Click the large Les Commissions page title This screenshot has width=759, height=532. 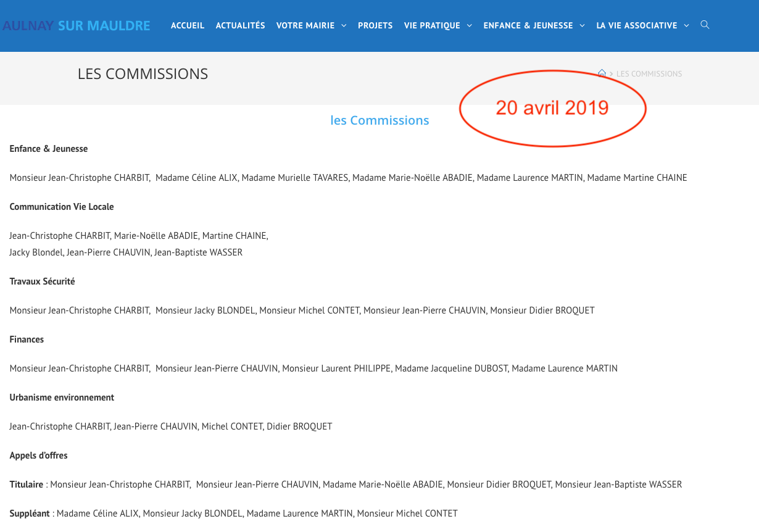click(143, 73)
